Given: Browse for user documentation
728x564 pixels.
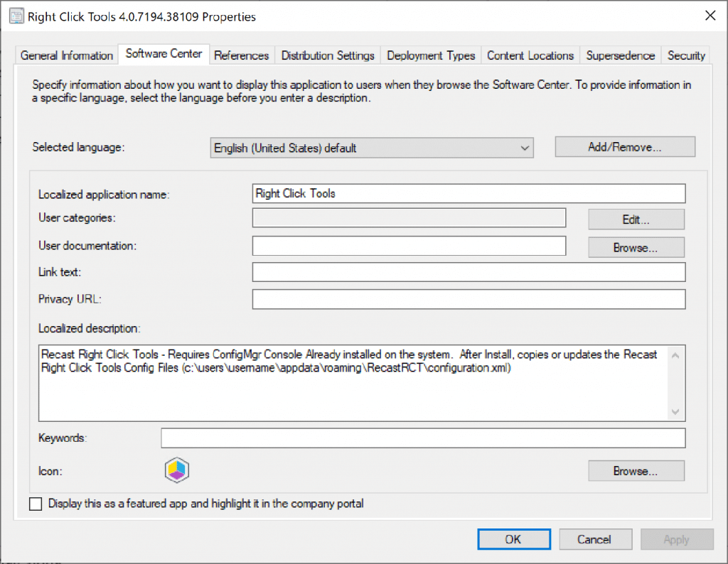Looking at the screenshot, I should [636, 246].
